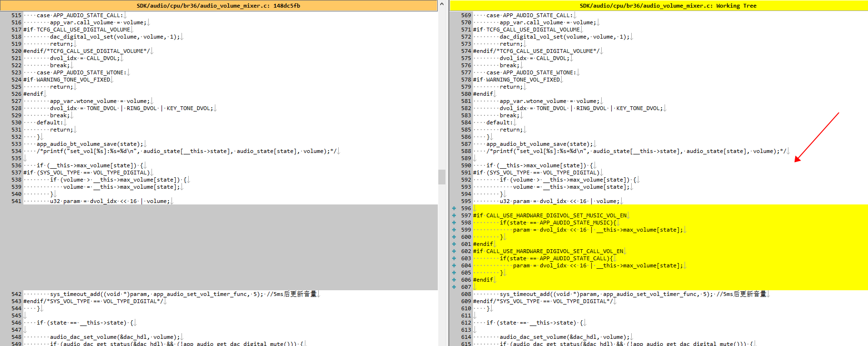868x346 pixels.
Task: Select the plus marker beside line 606 #endif
Action: (454, 280)
